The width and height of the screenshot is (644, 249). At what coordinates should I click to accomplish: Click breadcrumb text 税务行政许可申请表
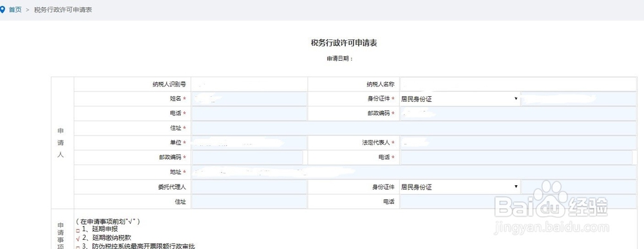pos(63,10)
